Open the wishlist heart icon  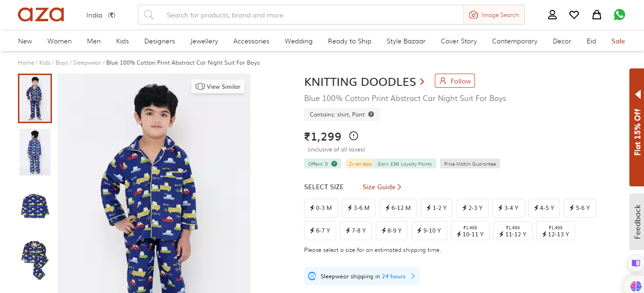[574, 15]
